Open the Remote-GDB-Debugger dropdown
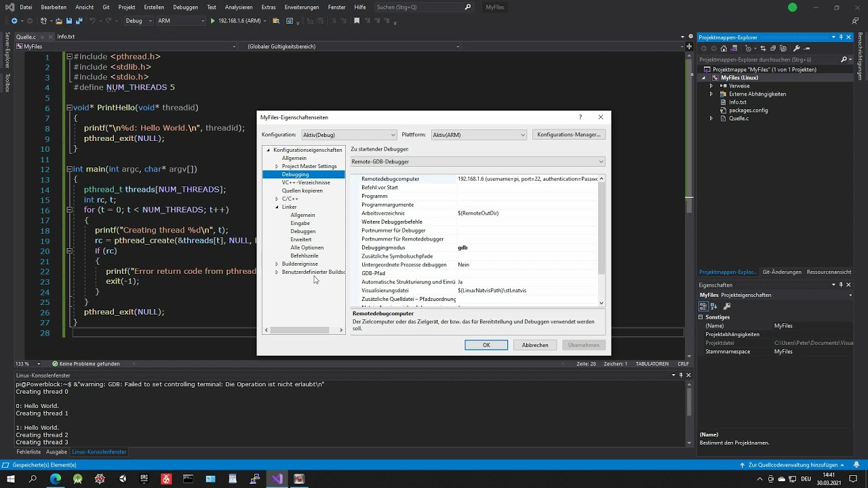The image size is (868, 488). 477,161
